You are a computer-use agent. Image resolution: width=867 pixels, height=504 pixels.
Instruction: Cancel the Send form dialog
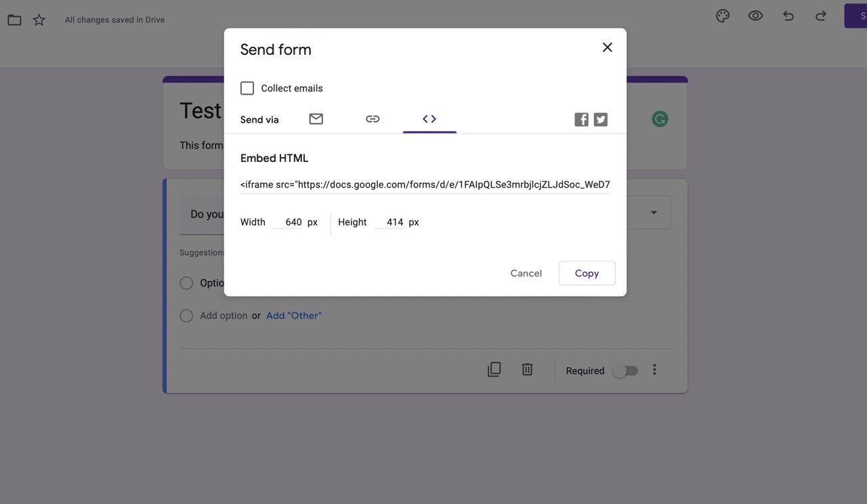coord(526,273)
